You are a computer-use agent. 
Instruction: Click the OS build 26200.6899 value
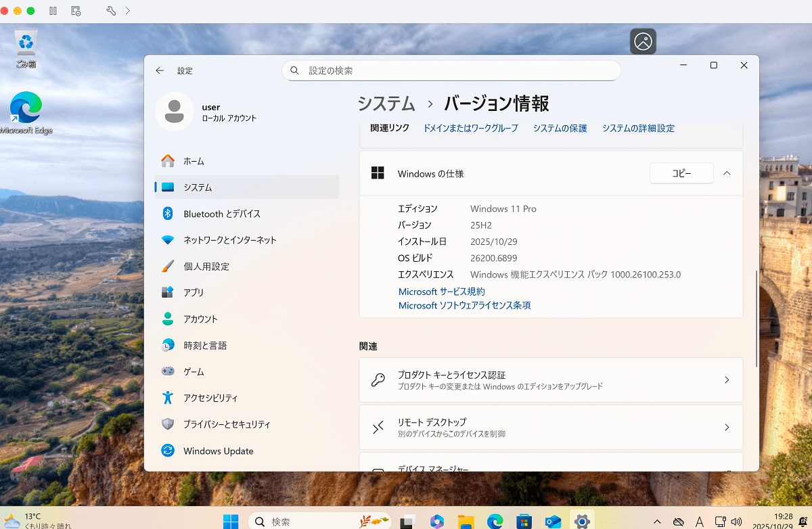click(494, 258)
